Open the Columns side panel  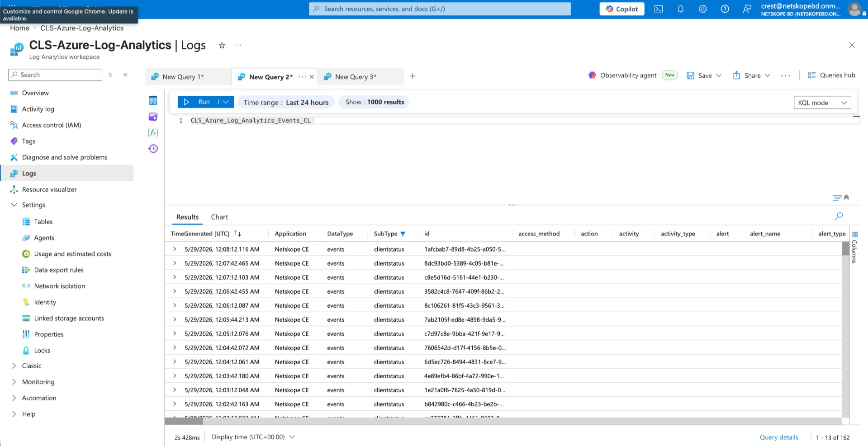(x=854, y=247)
